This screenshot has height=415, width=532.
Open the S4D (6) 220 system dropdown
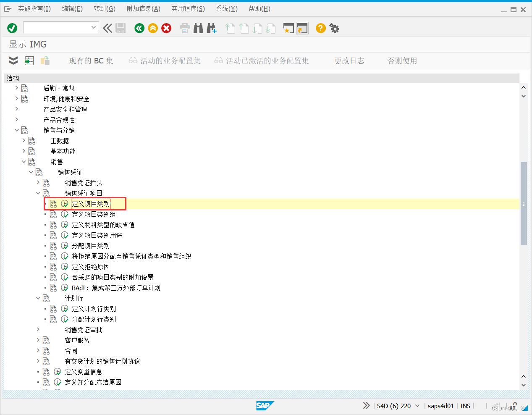417,406
